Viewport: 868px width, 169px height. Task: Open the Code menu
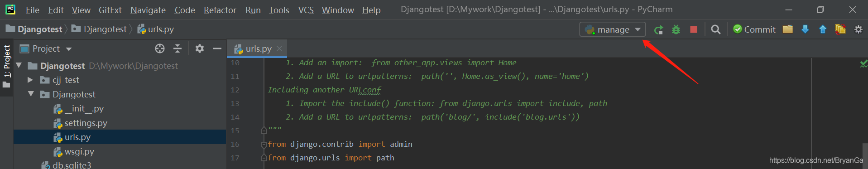(x=185, y=10)
